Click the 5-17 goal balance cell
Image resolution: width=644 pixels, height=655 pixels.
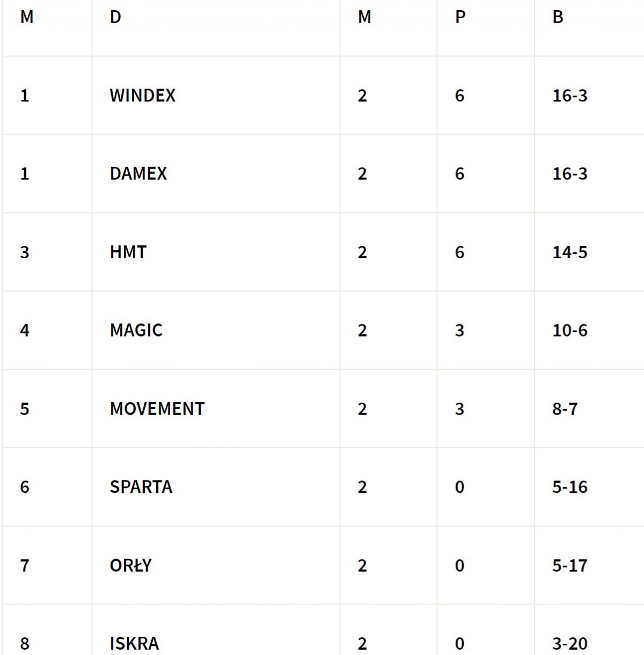tap(569, 565)
